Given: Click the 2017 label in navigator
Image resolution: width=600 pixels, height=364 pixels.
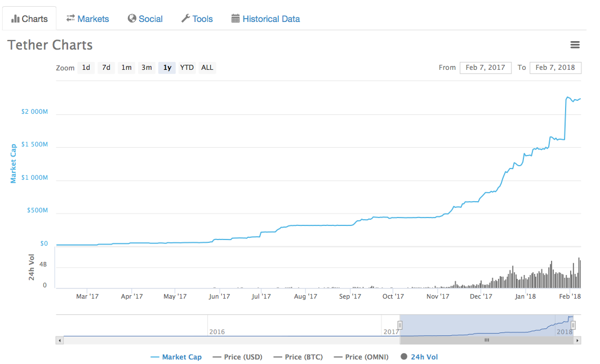Looking at the screenshot, I should pyautogui.click(x=391, y=332).
